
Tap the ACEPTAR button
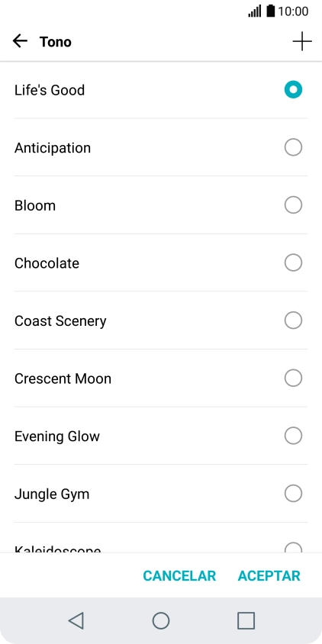pyautogui.click(x=269, y=576)
